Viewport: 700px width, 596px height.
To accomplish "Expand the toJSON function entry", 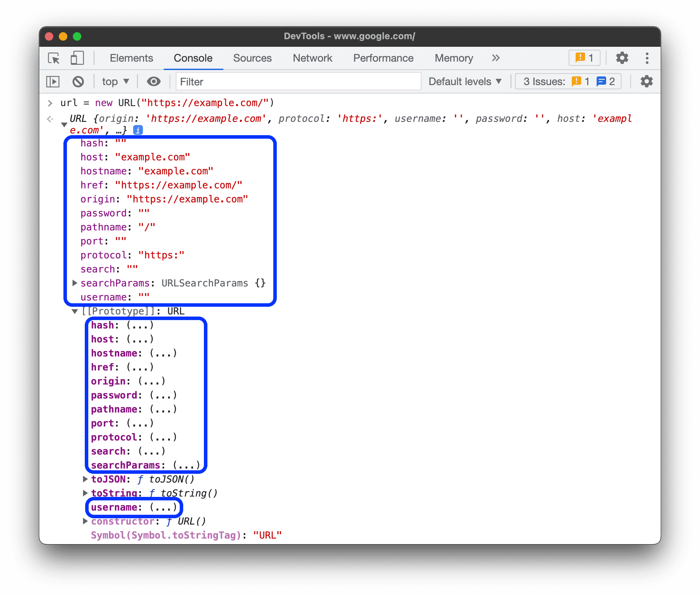I will coord(84,479).
